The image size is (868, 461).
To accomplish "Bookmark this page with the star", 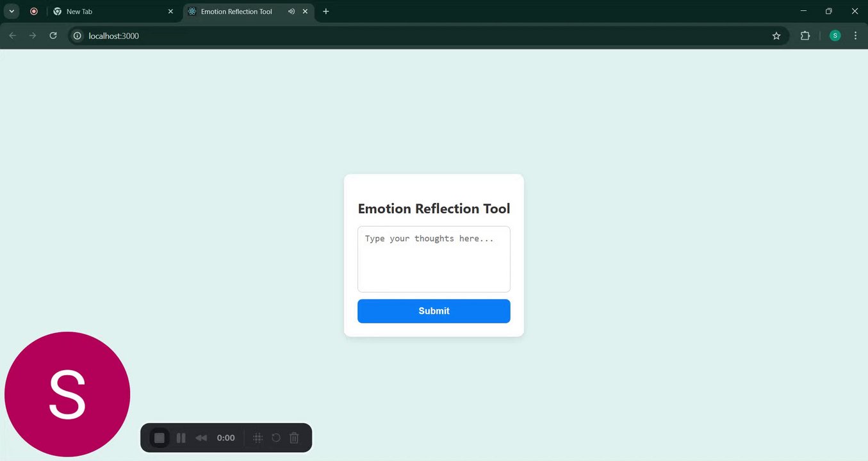I will (x=776, y=36).
